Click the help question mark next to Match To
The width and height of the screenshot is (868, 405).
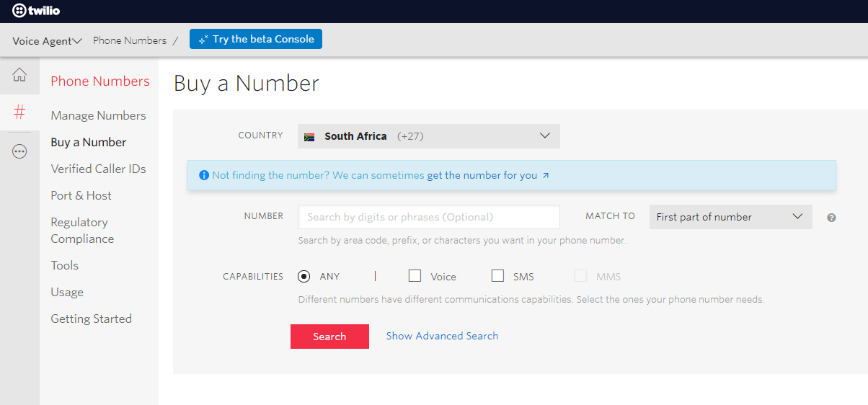[x=831, y=218]
